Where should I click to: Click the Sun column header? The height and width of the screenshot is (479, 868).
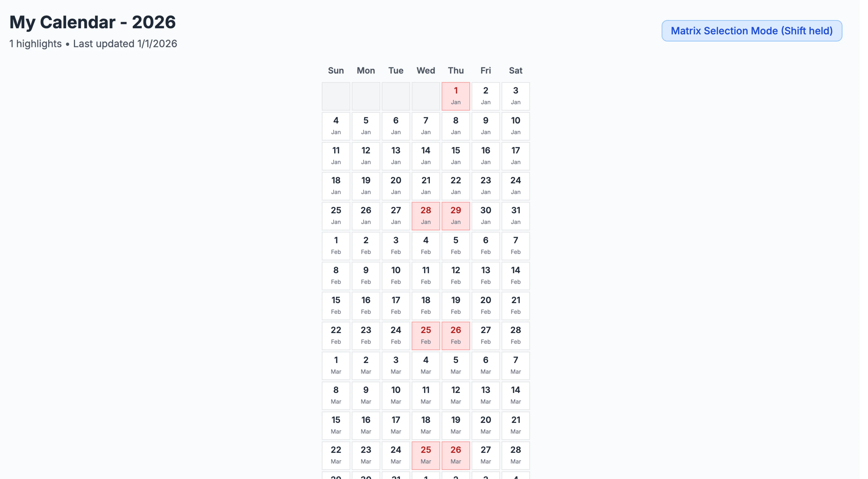tap(336, 70)
